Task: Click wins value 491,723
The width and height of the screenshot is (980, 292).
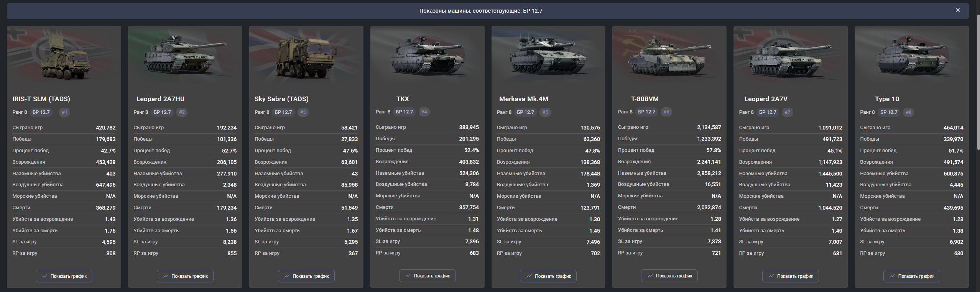Action: (832, 139)
